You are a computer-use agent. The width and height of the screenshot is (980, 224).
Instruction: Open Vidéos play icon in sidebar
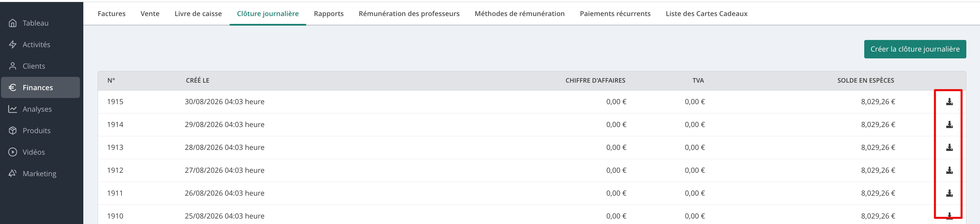coord(13,152)
